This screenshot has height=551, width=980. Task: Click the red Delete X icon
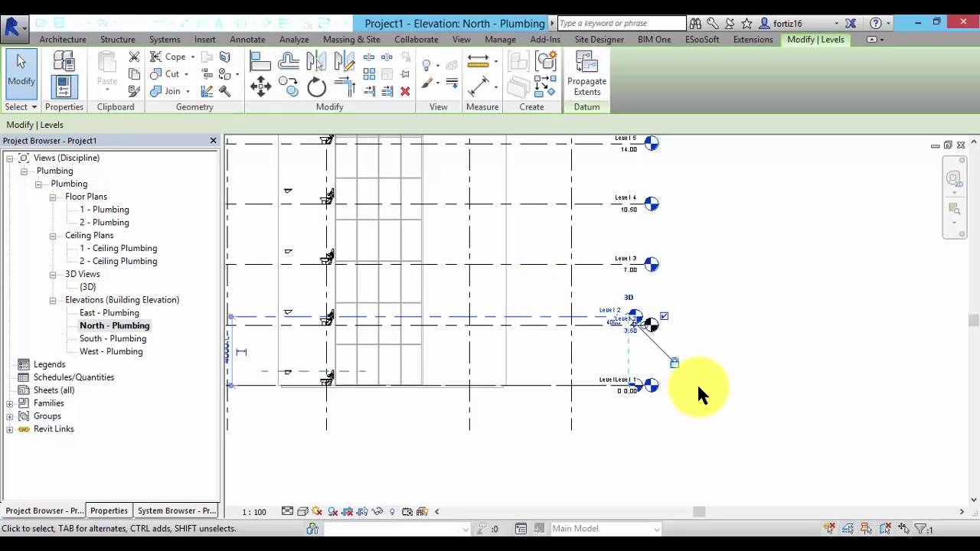[405, 91]
